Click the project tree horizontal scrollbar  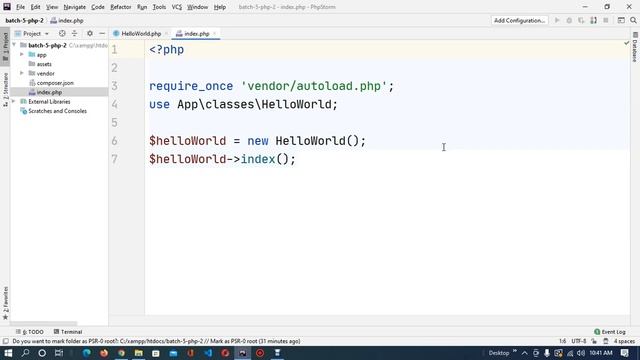[44, 323]
